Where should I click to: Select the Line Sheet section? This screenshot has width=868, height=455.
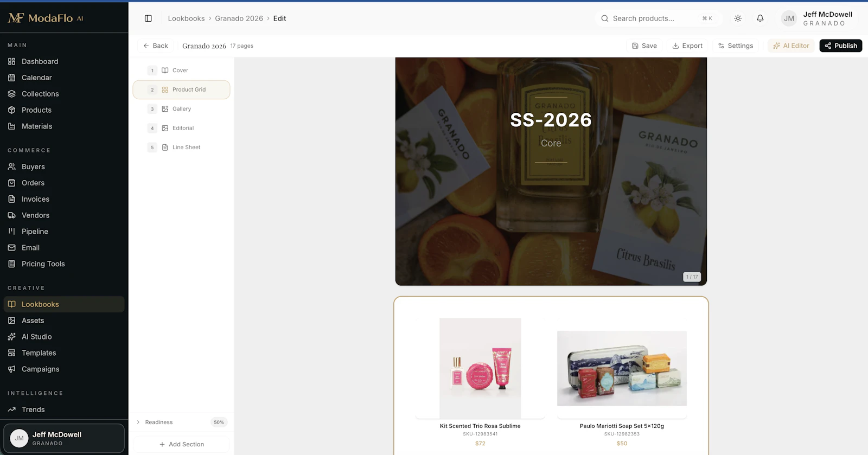(x=181, y=148)
